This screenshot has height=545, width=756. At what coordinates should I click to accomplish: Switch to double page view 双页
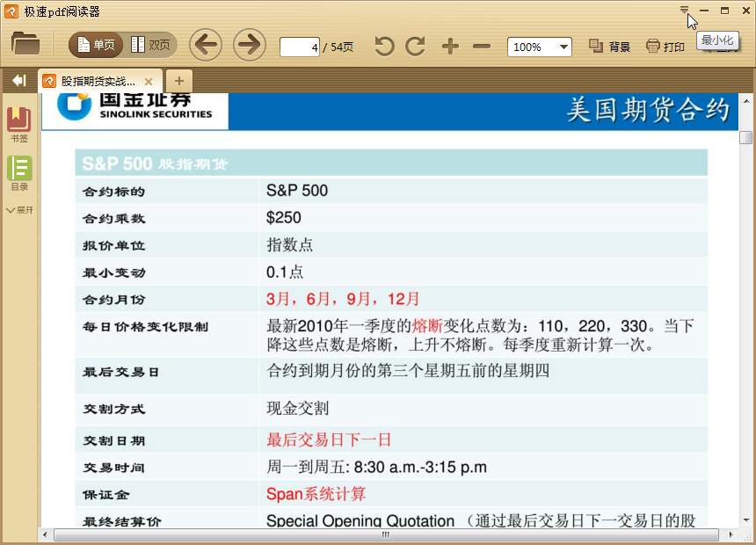(150, 46)
